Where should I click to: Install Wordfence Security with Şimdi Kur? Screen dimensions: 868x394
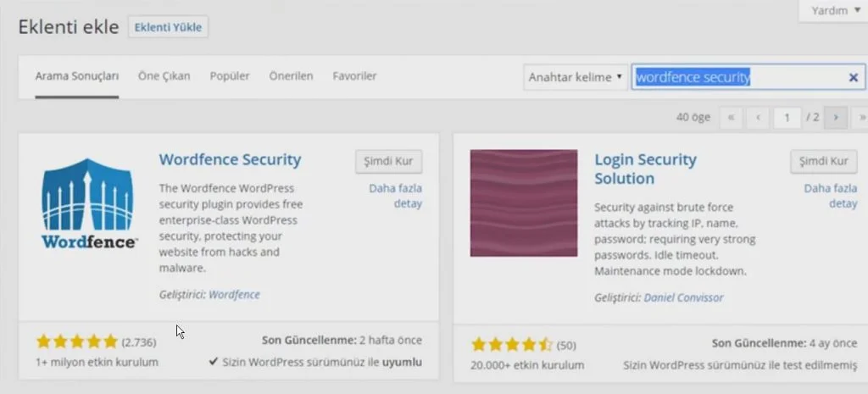(388, 162)
